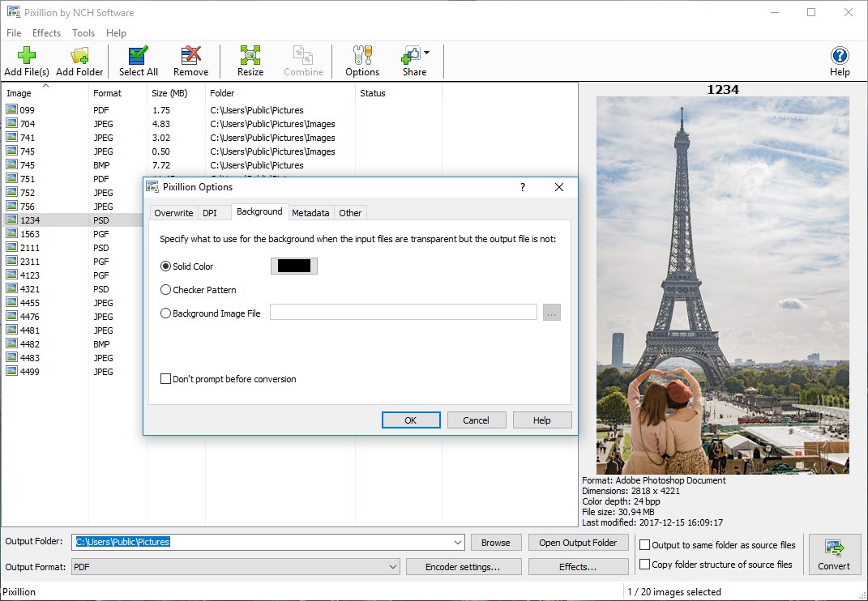Open the Output Format dropdown
The width and height of the screenshot is (868, 601).
(395, 567)
